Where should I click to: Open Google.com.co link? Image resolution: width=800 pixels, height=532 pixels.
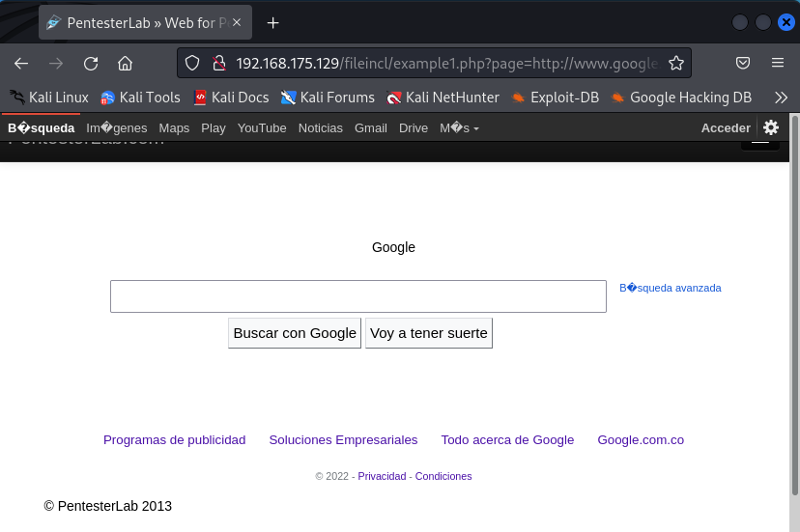(x=641, y=439)
